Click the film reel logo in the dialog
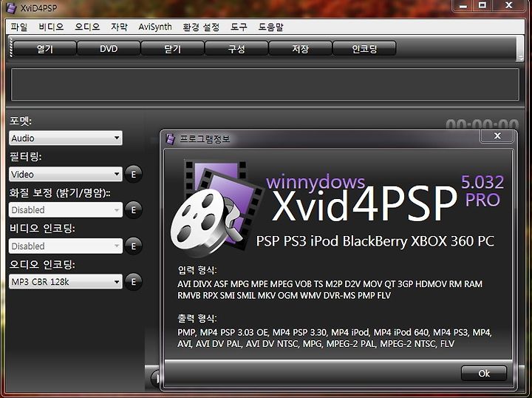 (x=216, y=209)
